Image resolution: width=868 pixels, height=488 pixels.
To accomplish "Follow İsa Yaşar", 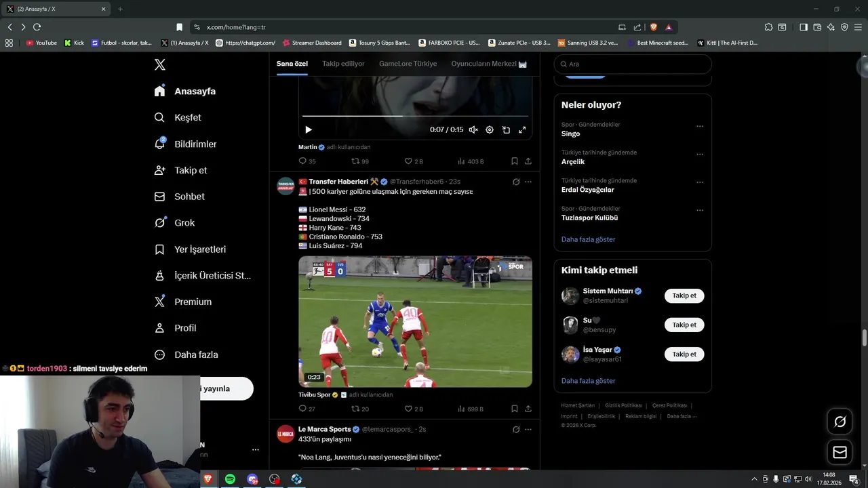I will pos(684,354).
